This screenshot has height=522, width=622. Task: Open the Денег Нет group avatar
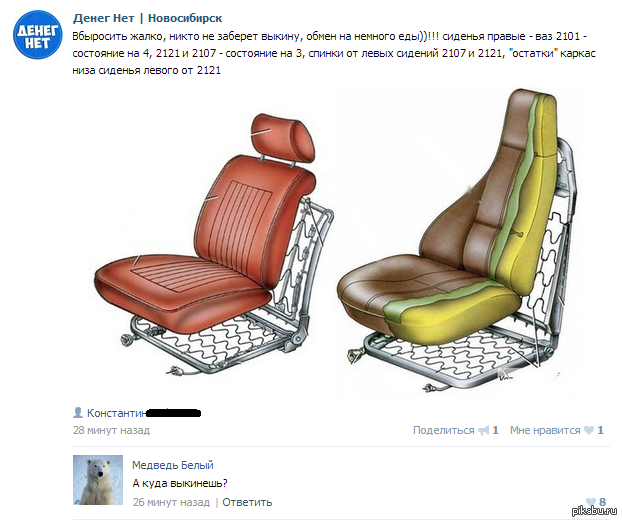[x=38, y=35]
